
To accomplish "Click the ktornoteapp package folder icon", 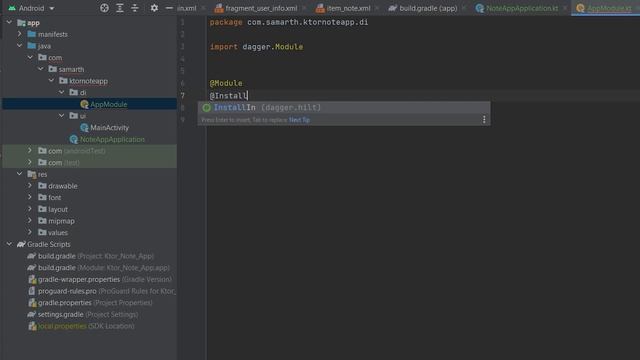I will coord(63,81).
